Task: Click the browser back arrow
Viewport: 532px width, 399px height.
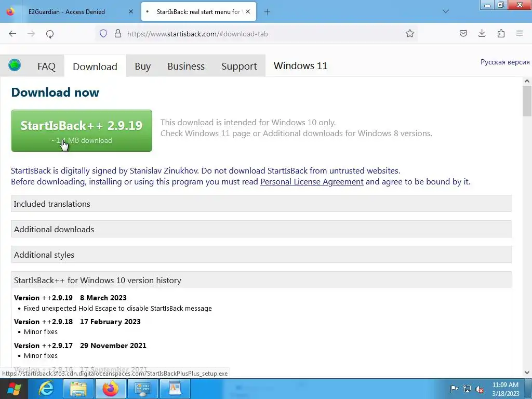Action: point(12,34)
